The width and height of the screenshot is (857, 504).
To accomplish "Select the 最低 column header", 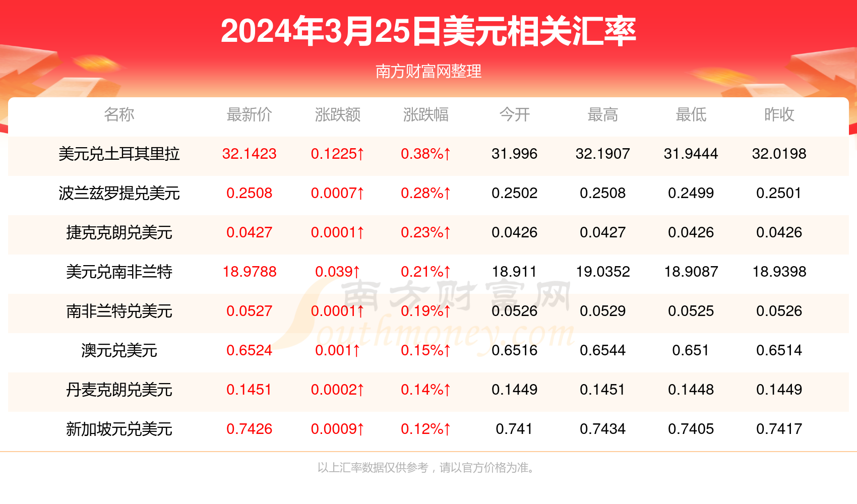I will click(691, 114).
